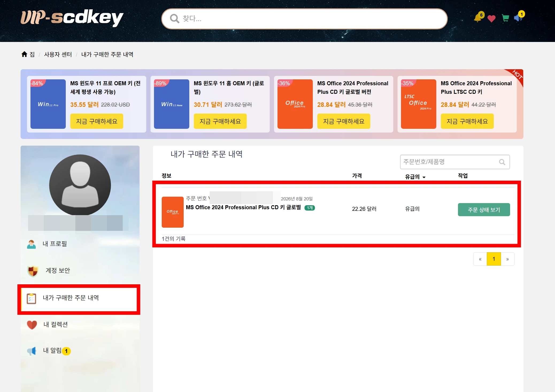Click the magnifier icon in the top search bar
This screenshot has height=392, width=555.
coord(175,18)
